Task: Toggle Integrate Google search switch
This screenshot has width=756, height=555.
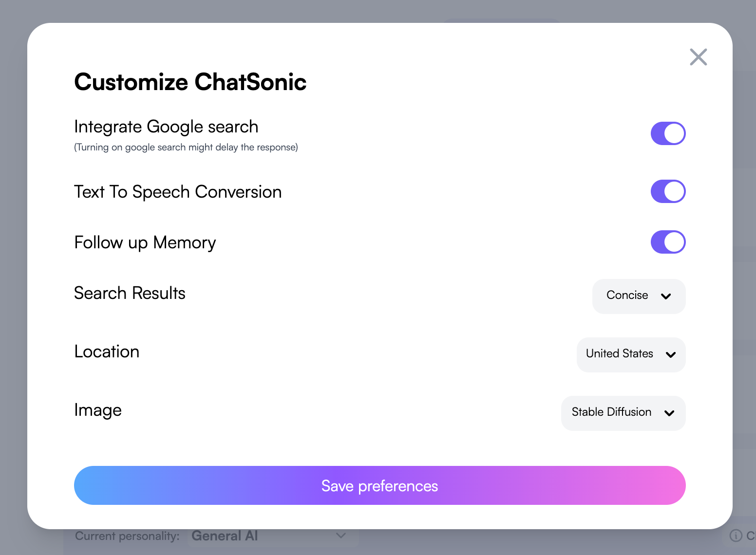Action: 668,133
